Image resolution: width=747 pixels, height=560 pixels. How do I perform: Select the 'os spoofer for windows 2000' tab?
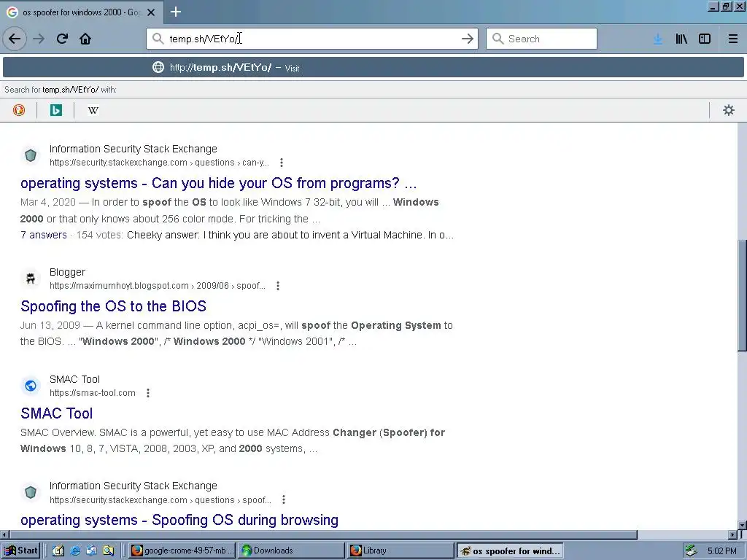(x=81, y=12)
